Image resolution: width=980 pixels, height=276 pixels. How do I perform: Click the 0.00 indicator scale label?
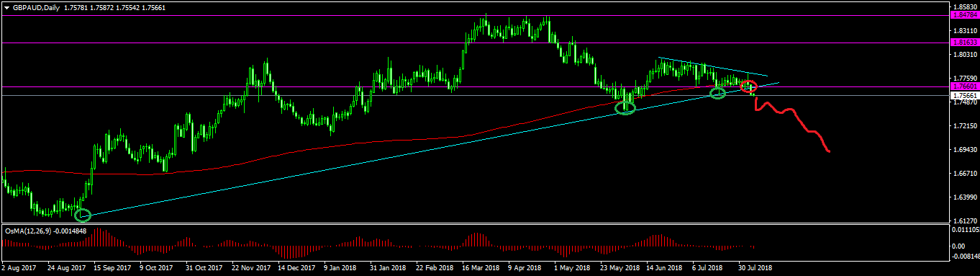[958, 246]
